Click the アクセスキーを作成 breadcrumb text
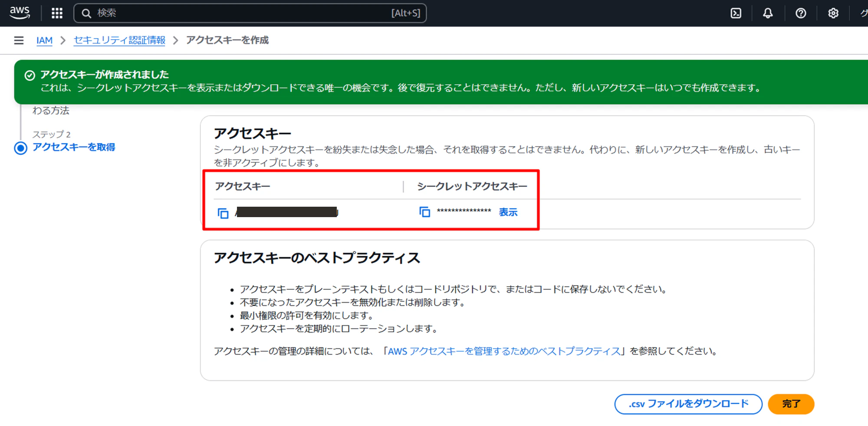 tap(227, 40)
